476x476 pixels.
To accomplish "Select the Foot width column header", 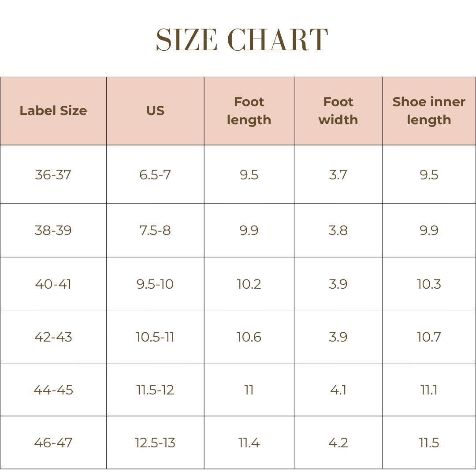I will [338, 111].
